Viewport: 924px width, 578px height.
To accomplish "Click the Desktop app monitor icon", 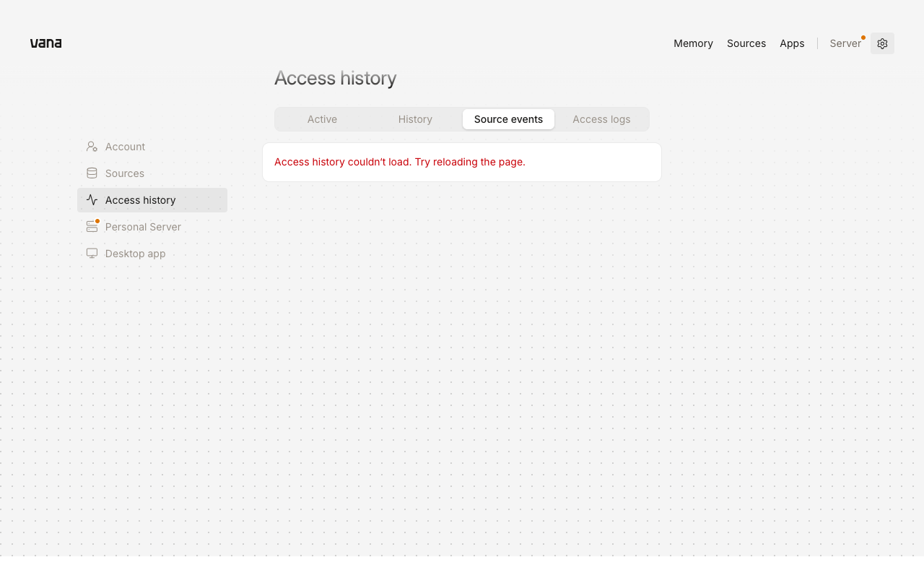I will point(92,254).
